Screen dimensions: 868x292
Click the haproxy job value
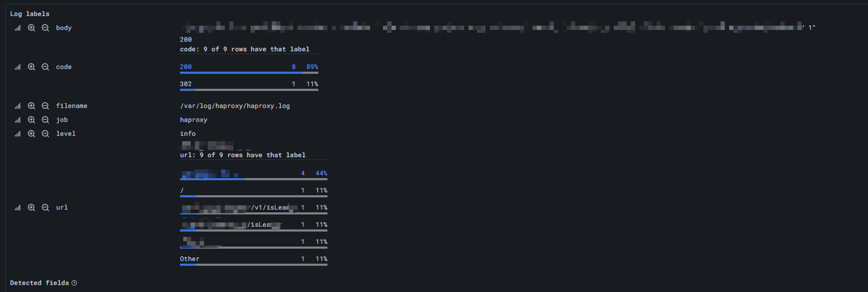pos(193,120)
